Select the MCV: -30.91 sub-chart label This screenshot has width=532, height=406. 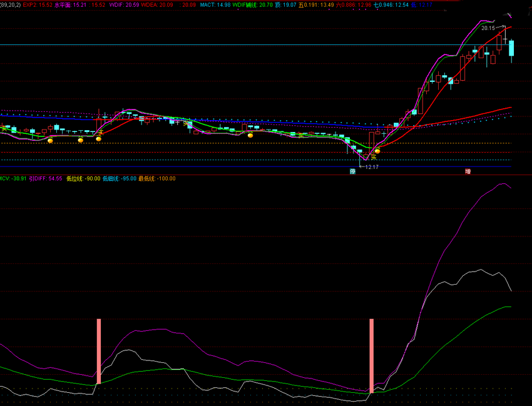(x=13, y=178)
